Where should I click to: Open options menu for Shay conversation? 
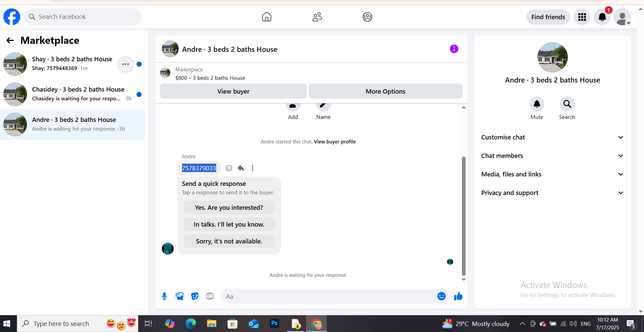(x=125, y=64)
